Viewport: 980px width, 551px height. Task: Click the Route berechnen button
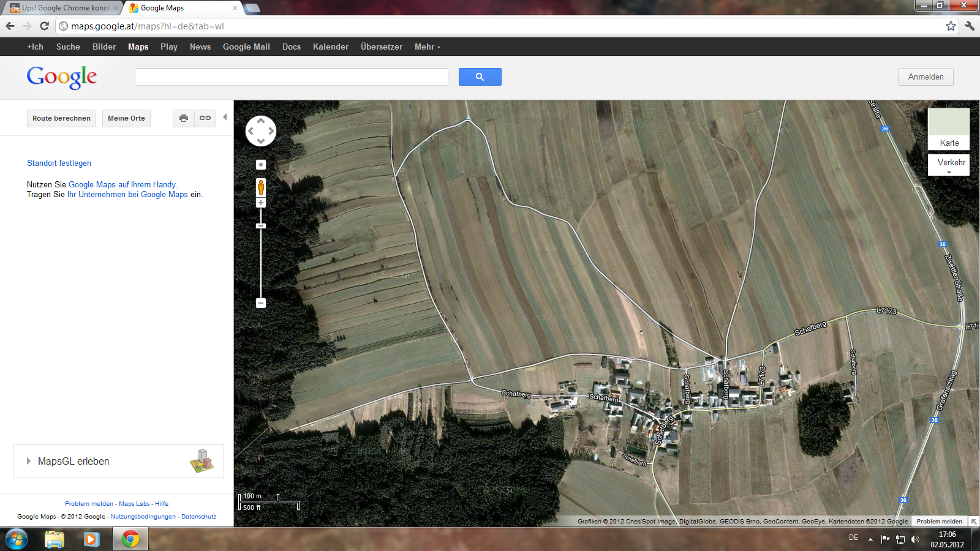point(61,118)
